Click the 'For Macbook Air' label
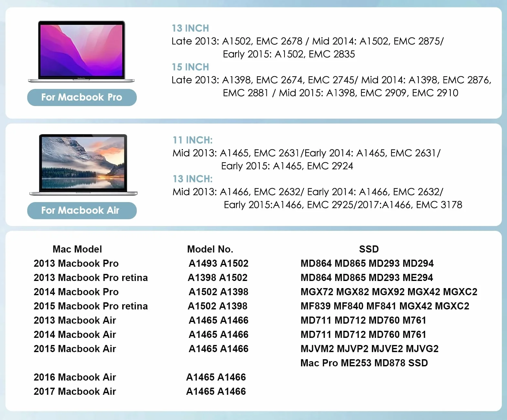Screen dimensions: 507x420 (82, 210)
